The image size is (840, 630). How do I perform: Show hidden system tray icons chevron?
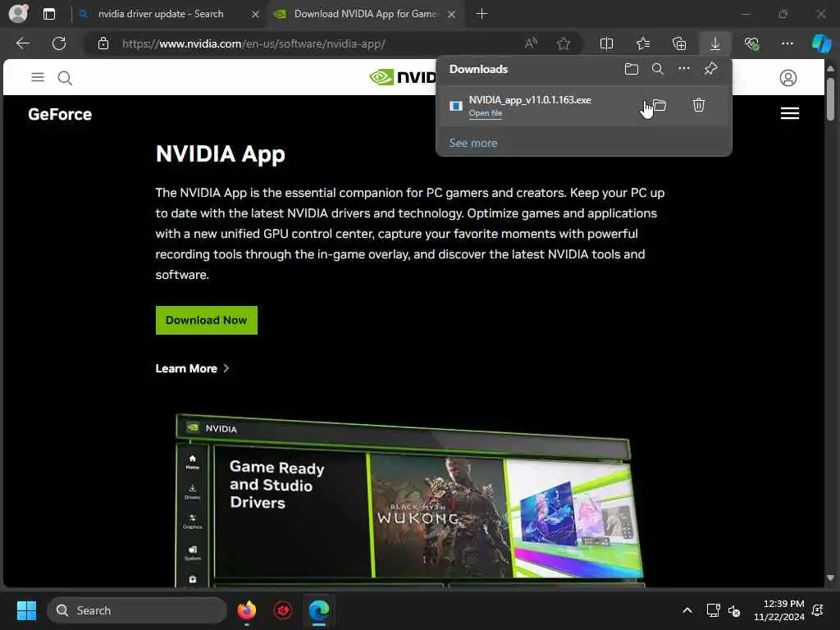(687, 610)
